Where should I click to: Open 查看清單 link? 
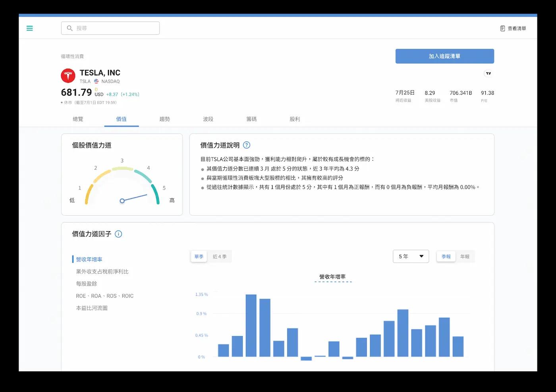513,29
